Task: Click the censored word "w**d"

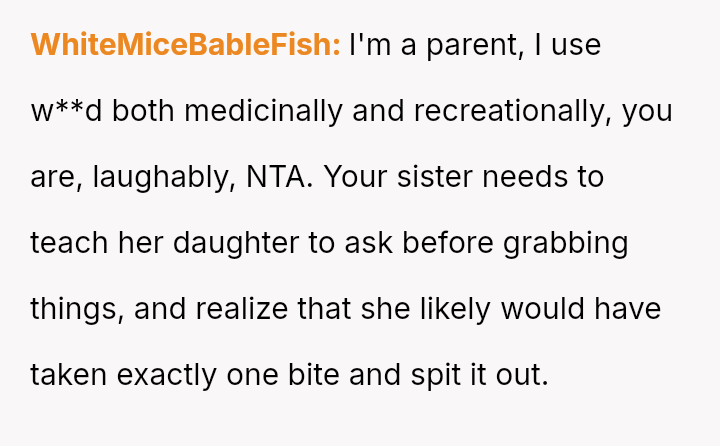Action: tap(67, 112)
